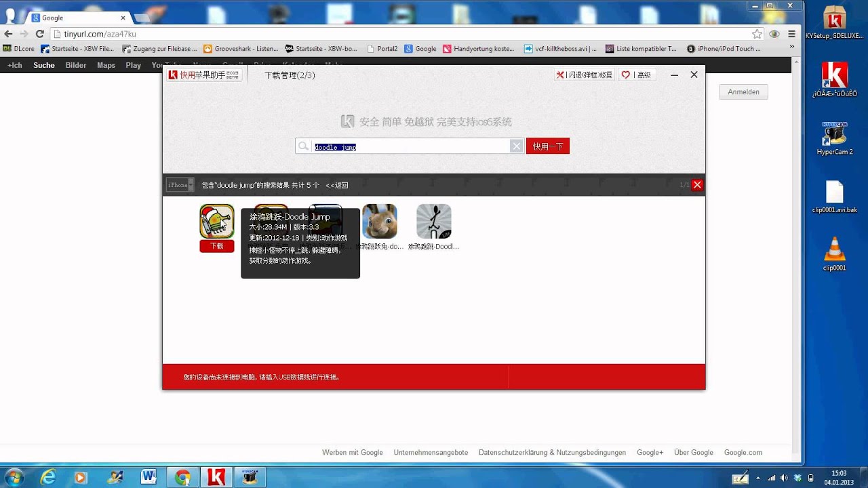Switch to red K app taskbar button
868x488 pixels.
coord(216,477)
